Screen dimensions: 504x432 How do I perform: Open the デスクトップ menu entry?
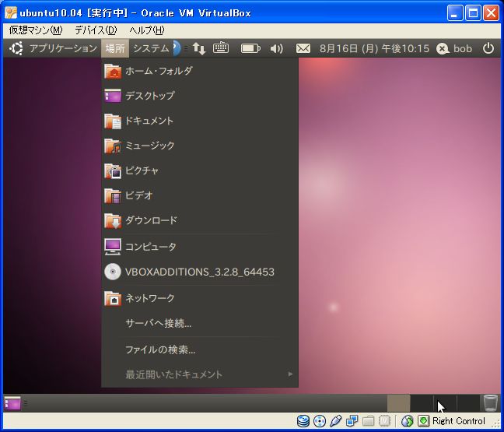click(200, 96)
